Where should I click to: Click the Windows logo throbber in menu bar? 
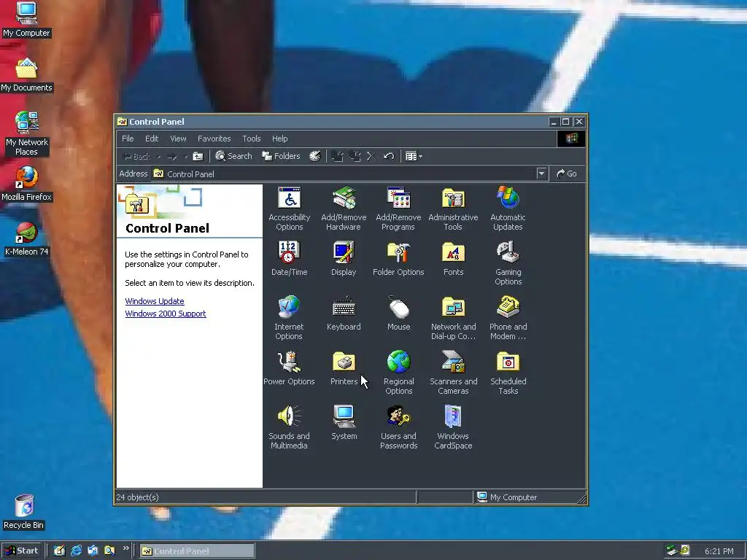571,139
